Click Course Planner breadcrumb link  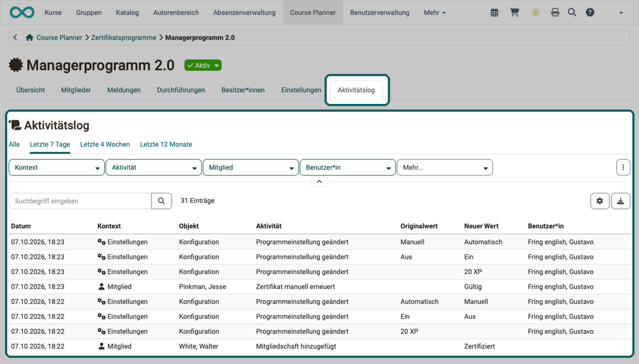59,37
